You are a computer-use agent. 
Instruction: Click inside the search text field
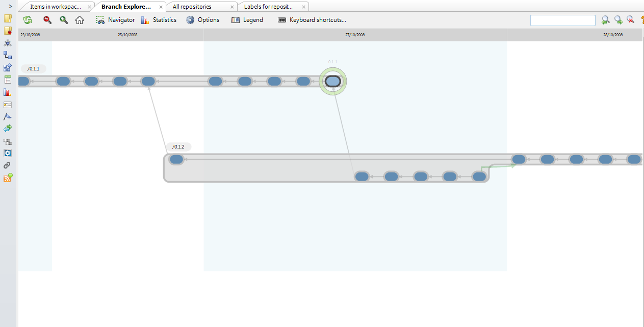tap(562, 20)
